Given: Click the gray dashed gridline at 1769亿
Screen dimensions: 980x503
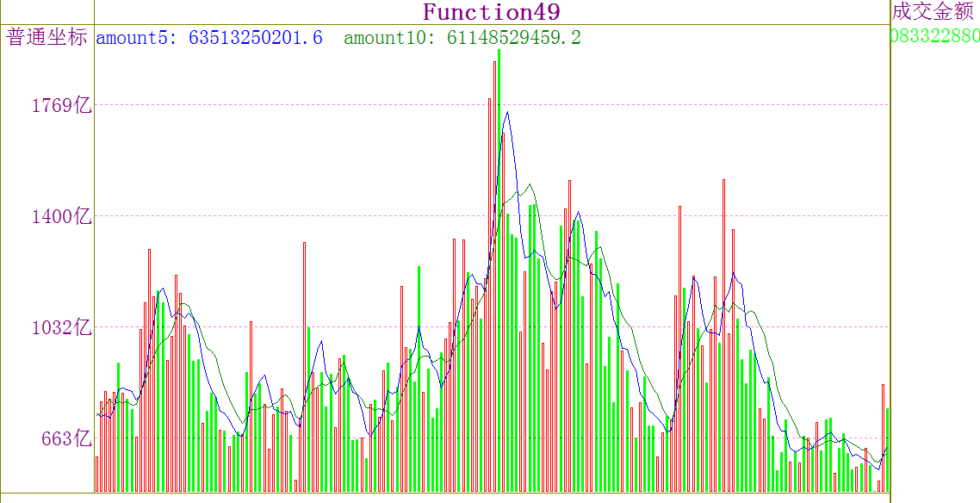Looking at the screenshot, I should coord(258,105).
